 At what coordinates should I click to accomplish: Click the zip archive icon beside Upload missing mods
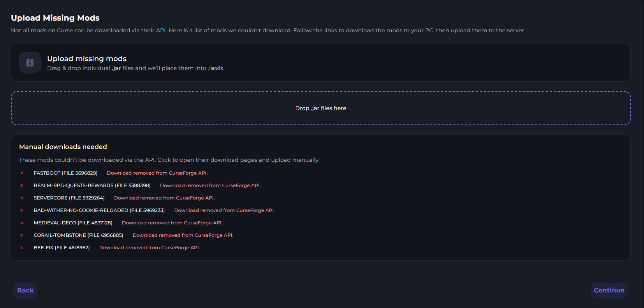[30, 63]
